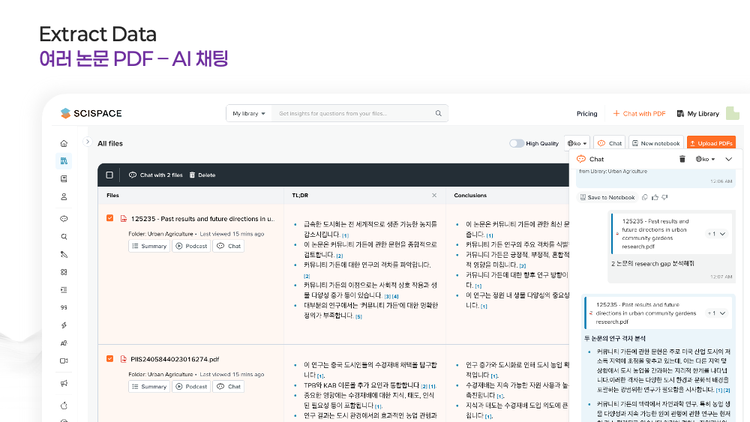Screen dimensions: 750x422
Task: Copy the chat response using the copy icon
Action: (x=645, y=197)
